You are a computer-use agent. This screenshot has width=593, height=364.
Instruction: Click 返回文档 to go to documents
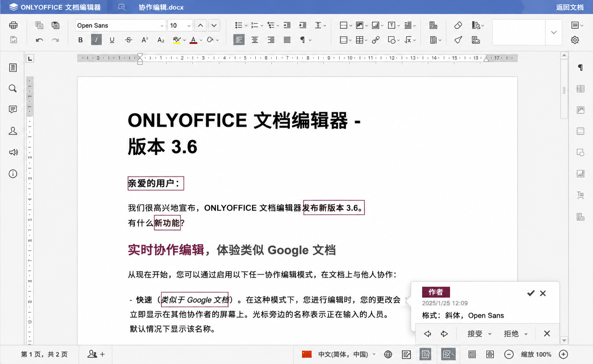pyautogui.click(x=570, y=7)
